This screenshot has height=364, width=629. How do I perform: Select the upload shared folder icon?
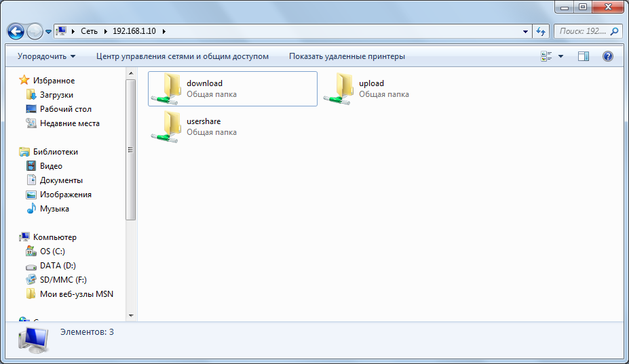click(339, 89)
